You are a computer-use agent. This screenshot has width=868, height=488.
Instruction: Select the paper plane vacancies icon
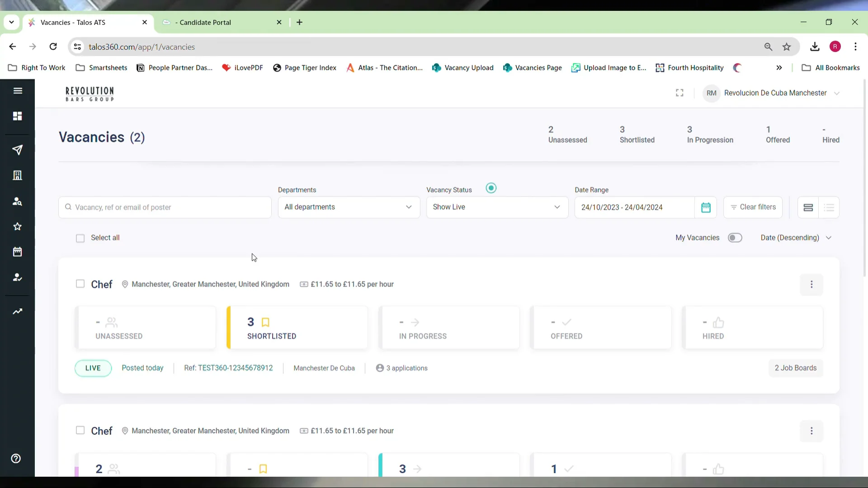(x=17, y=150)
